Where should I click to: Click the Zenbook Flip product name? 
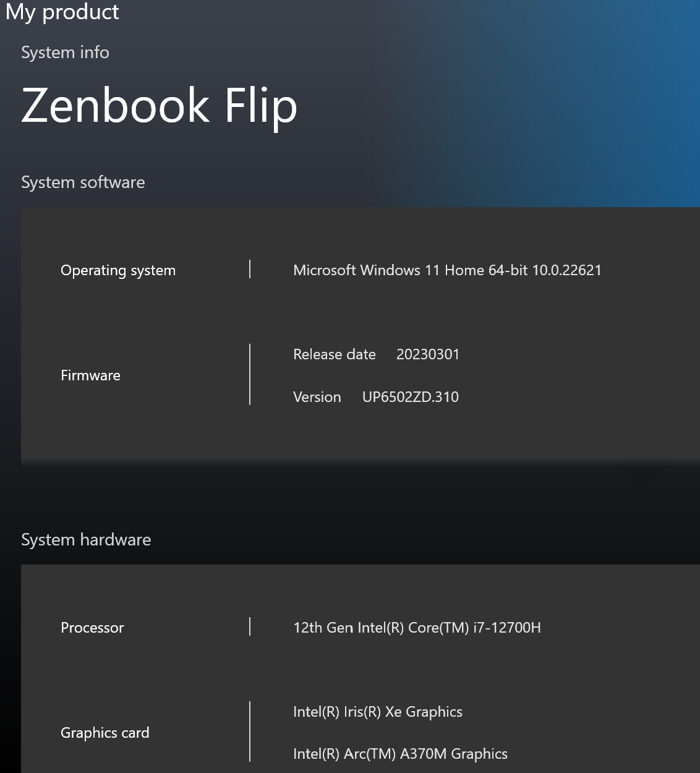pos(159,105)
